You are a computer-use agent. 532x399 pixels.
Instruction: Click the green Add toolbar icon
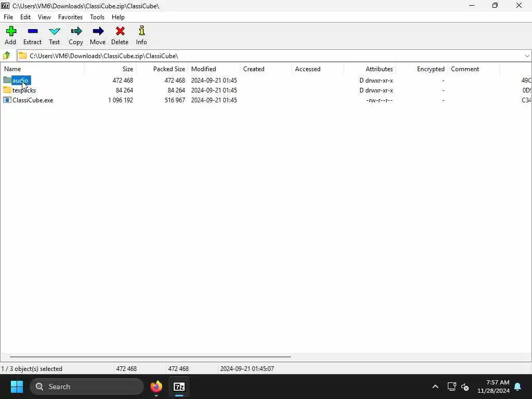point(11,31)
